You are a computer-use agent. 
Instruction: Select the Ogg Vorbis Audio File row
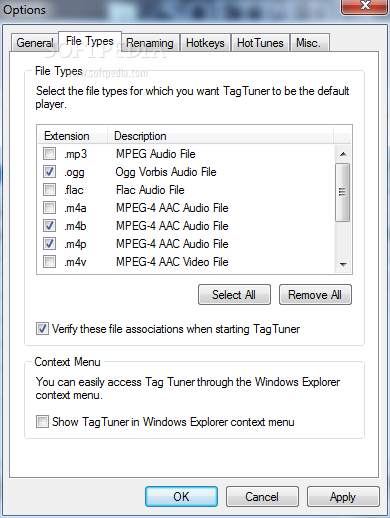point(185,172)
